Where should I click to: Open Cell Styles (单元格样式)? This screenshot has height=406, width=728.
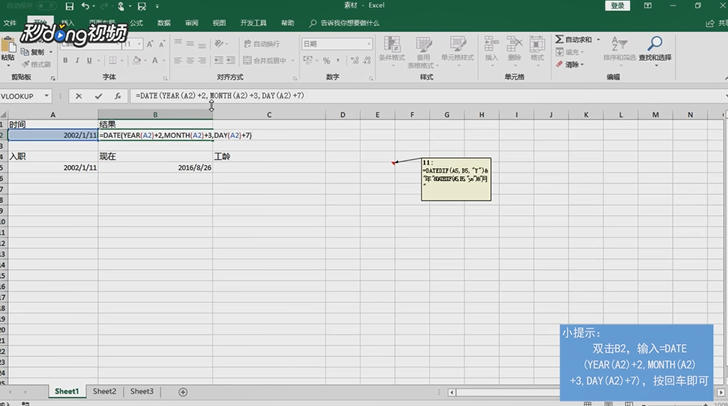pos(457,50)
